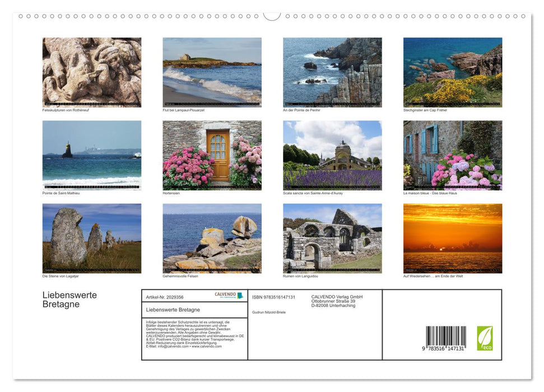Open La maison bleue blue house photo

click(453, 155)
